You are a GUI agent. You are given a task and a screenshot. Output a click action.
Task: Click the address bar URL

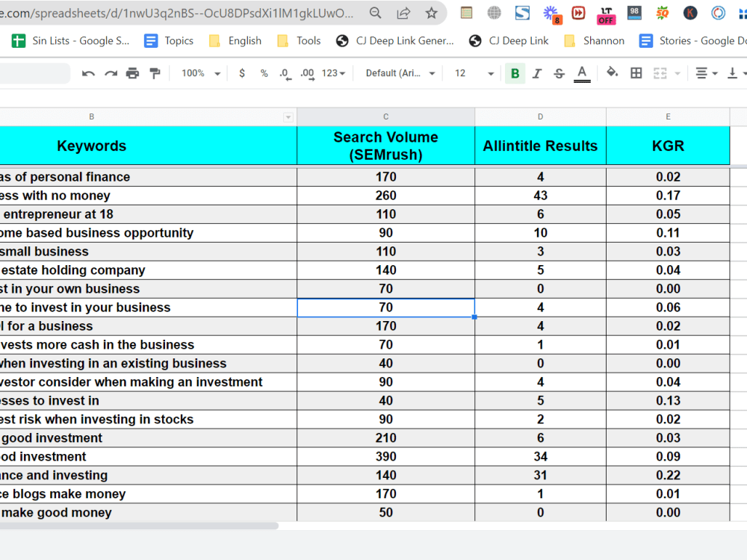tap(177, 13)
